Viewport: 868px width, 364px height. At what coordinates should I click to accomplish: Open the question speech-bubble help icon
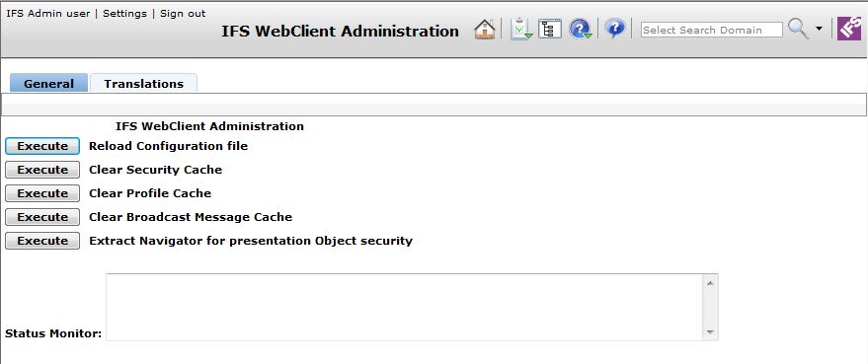[614, 29]
